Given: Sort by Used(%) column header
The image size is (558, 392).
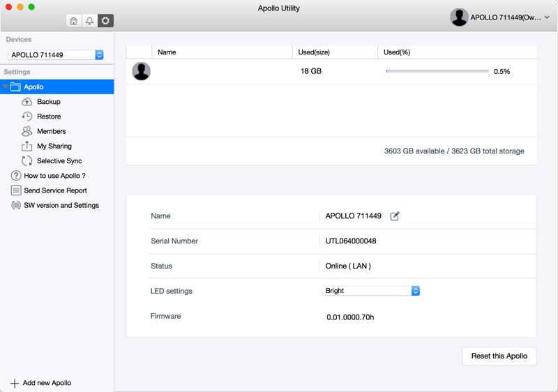Looking at the screenshot, I should click(457, 52).
